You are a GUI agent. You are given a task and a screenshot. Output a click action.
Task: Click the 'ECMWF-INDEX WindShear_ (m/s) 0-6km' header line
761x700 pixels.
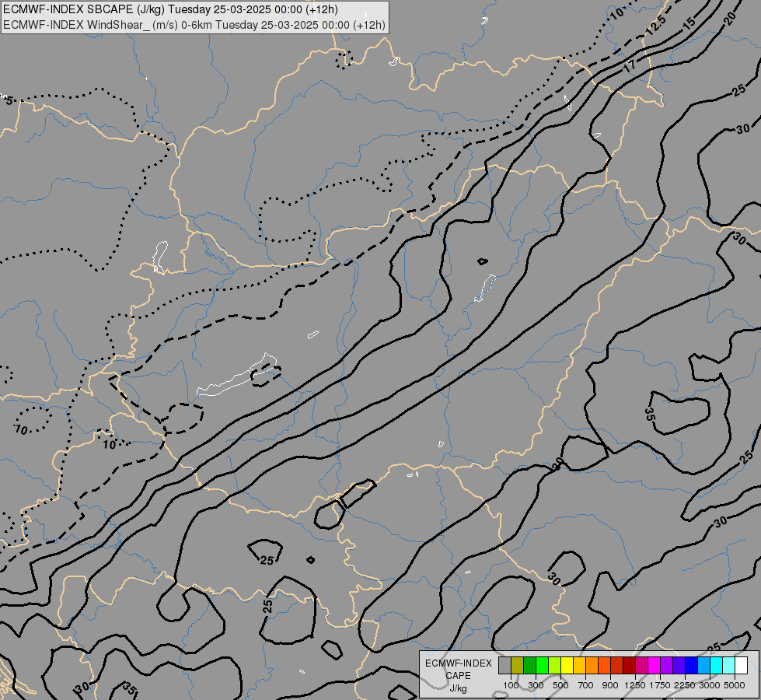[x=194, y=25]
